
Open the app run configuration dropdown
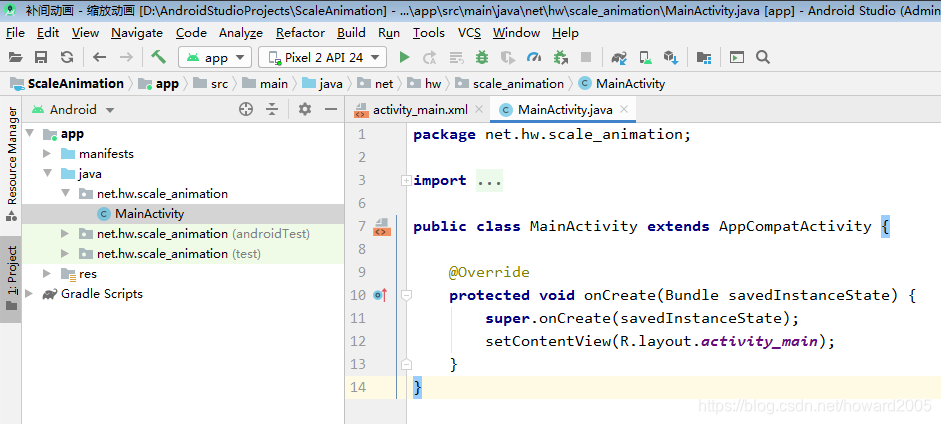pos(215,58)
